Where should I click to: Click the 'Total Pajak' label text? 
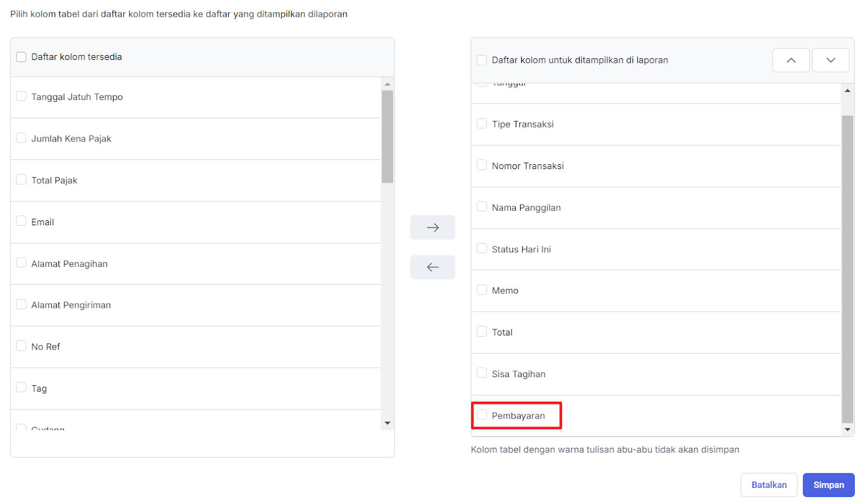(54, 180)
